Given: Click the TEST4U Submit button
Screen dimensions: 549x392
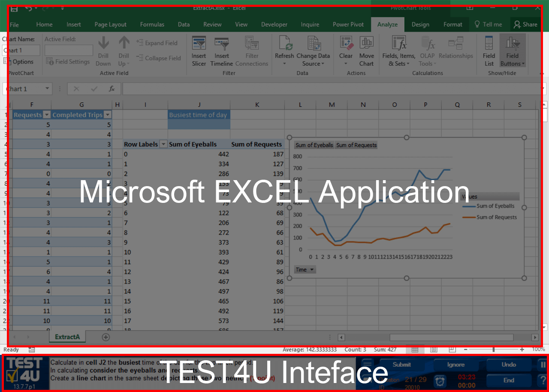Looking at the screenshot, I should (401, 365).
